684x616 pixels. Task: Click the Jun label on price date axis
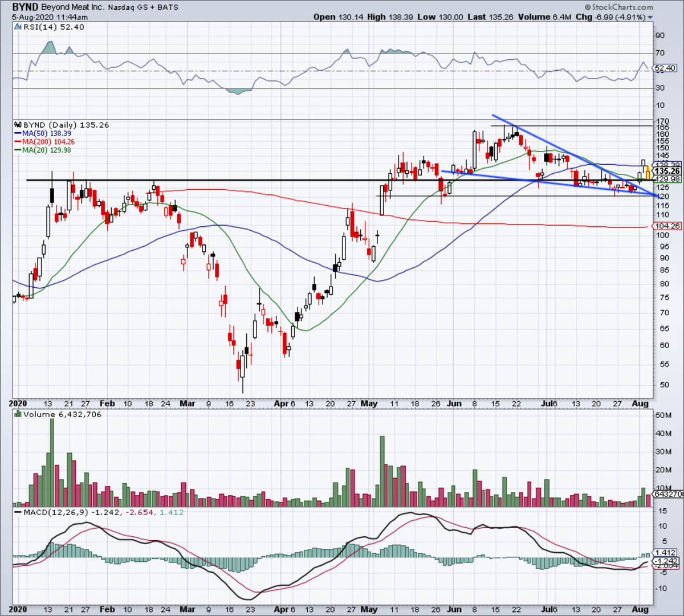(x=454, y=403)
